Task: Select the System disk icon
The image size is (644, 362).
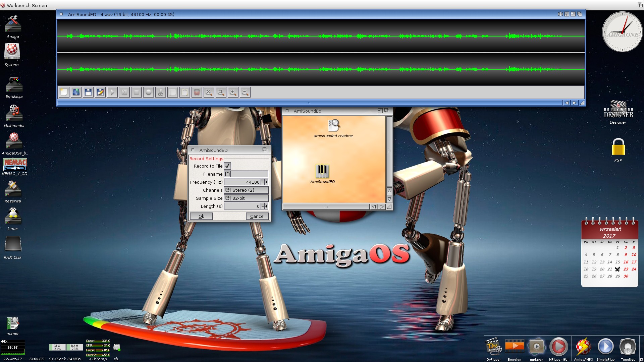Action: [12, 55]
